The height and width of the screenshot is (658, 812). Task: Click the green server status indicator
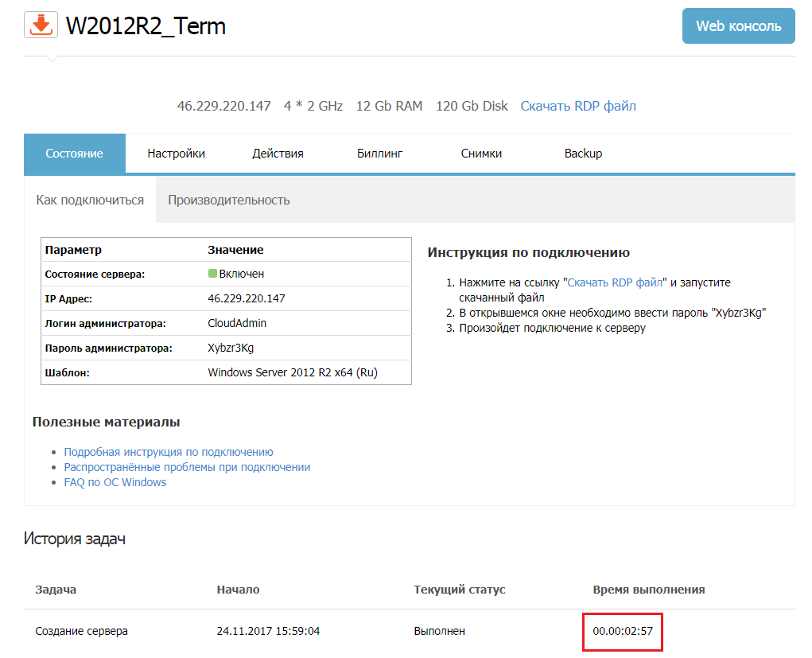click(212, 274)
